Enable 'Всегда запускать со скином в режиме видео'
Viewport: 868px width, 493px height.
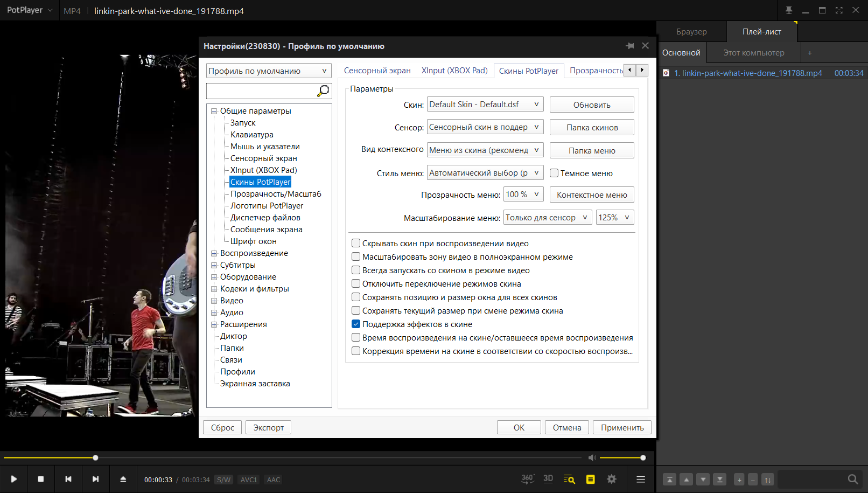[356, 270]
